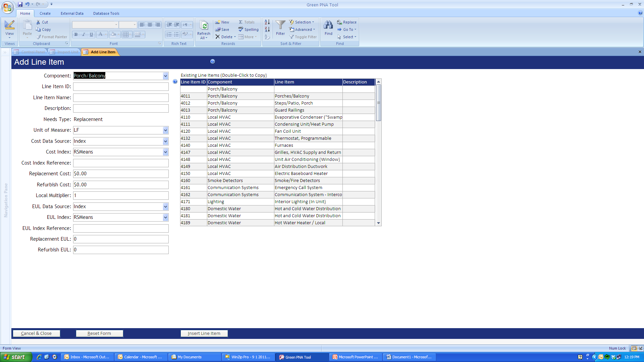Viewport: 644px width, 362px height.
Task: Switch to the Database Tools ribbon tab
Action: click(x=106, y=13)
